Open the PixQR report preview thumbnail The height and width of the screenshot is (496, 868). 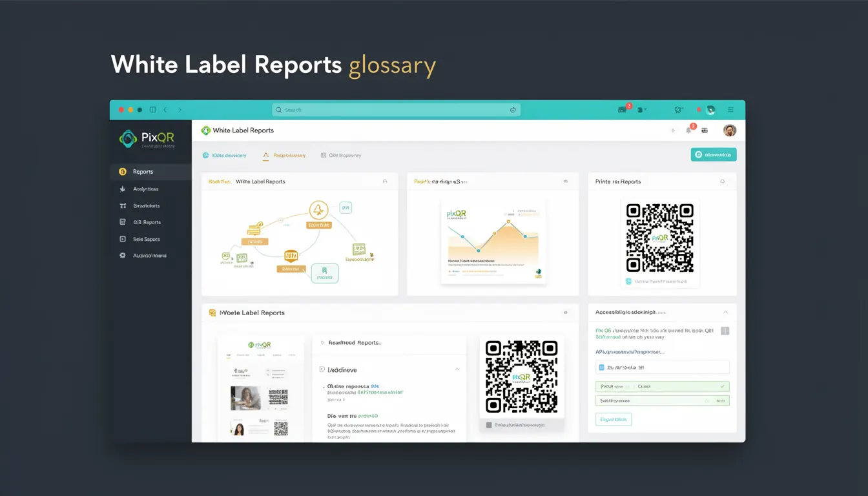tap(260, 388)
